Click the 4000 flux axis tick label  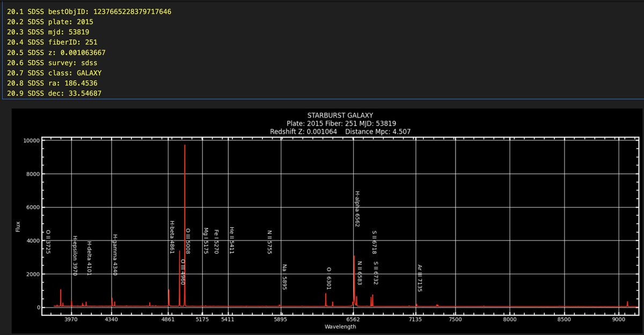click(x=34, y=241)
